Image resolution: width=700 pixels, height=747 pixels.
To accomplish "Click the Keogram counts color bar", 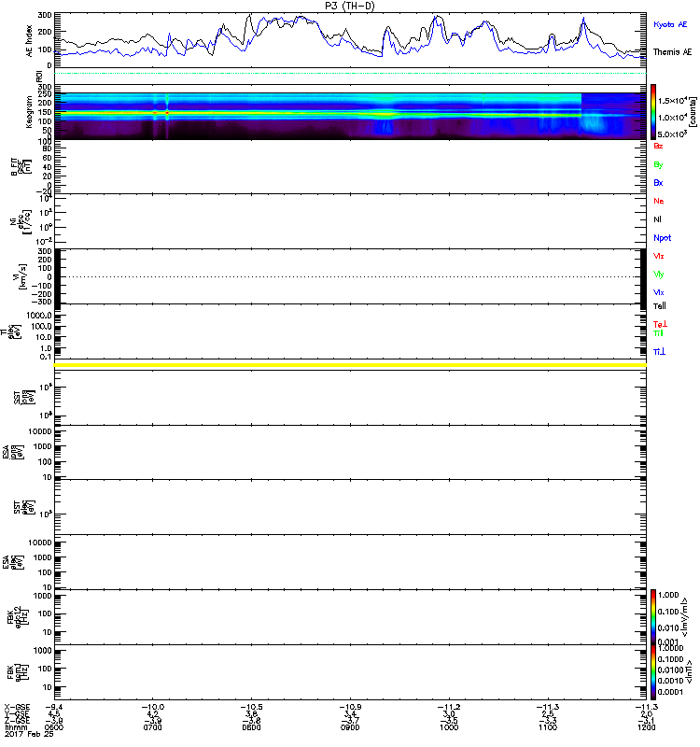I will point(653,112).
